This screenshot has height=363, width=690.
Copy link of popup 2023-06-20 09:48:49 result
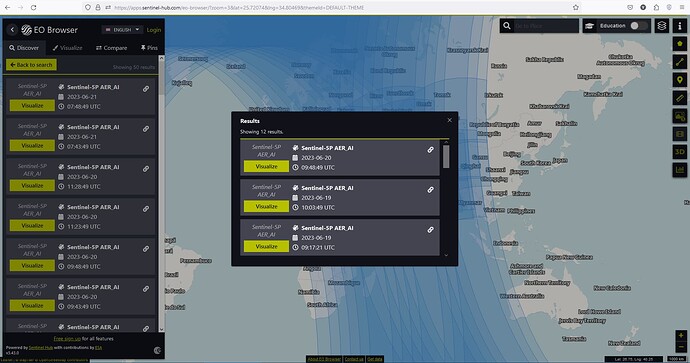coord(430,150)
